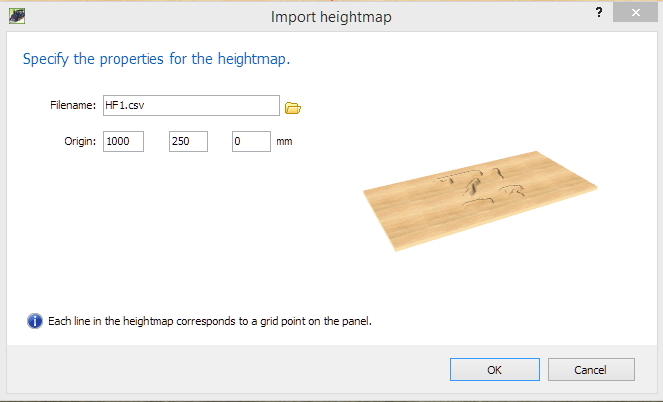The image size is (663, 402).
Task: Click the Filename label
Action: (x=73, y=105)
